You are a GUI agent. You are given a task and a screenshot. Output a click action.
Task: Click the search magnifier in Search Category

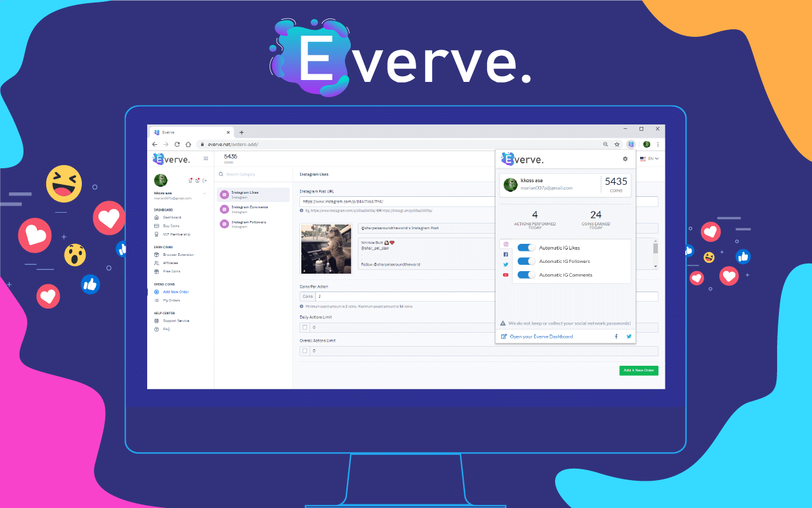pyautogui.click(x=221, y=174)
